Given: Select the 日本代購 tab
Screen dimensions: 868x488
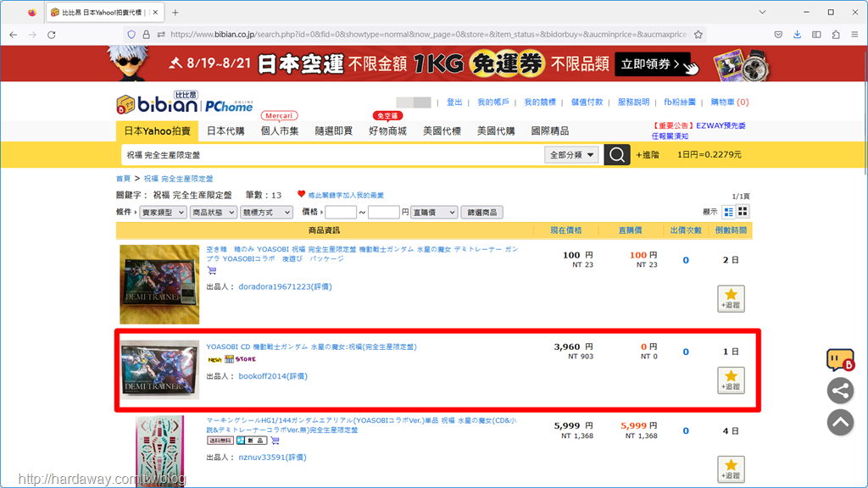Looking at the screenshot, I should click(225, 131).
